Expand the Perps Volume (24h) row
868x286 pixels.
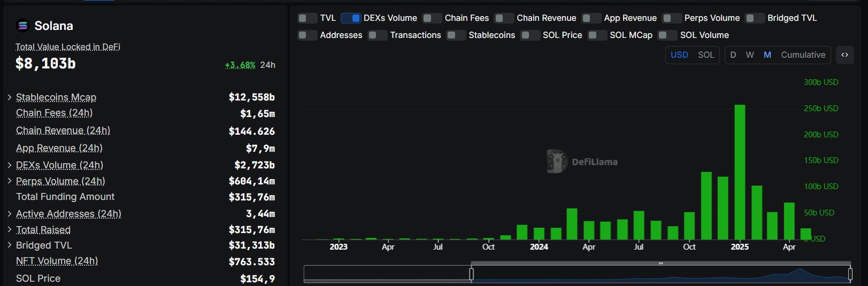(10, 181)
